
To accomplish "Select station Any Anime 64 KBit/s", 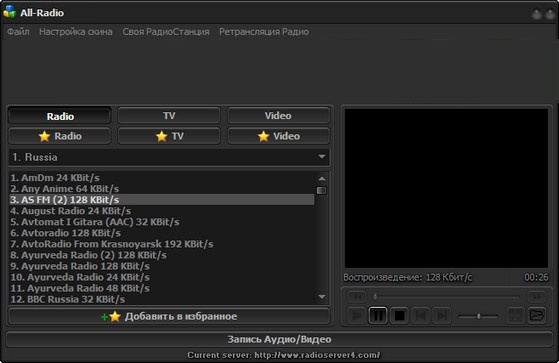I will (162, 189).
